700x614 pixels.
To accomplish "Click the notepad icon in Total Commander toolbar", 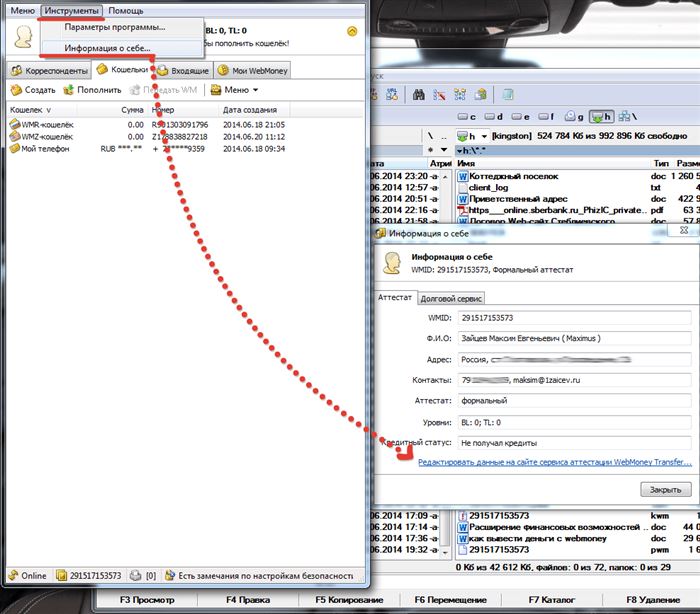I will pyautogui.click(x=508, y=94).
